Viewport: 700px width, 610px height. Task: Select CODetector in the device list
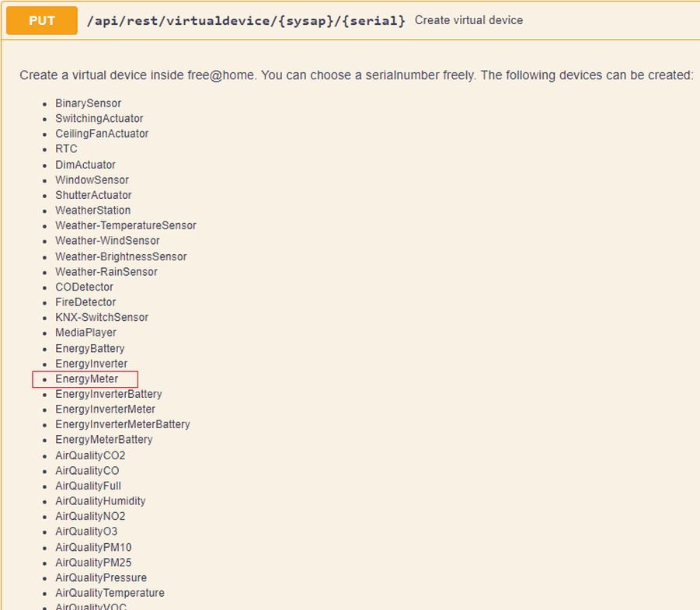85,288
